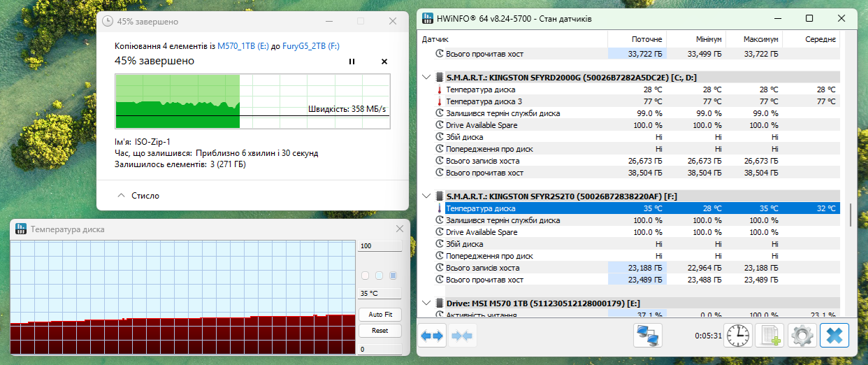Image resolution: width=868 pixels, height=365 pixels.
Task: Close the temperature graph window
Action: tap(400, 229)
